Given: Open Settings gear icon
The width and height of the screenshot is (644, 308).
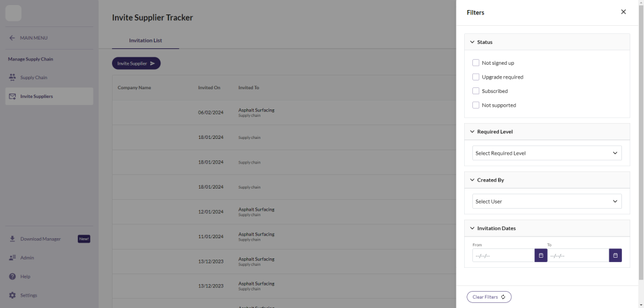Looking at the screenshot, I should [x=13, y=295].
